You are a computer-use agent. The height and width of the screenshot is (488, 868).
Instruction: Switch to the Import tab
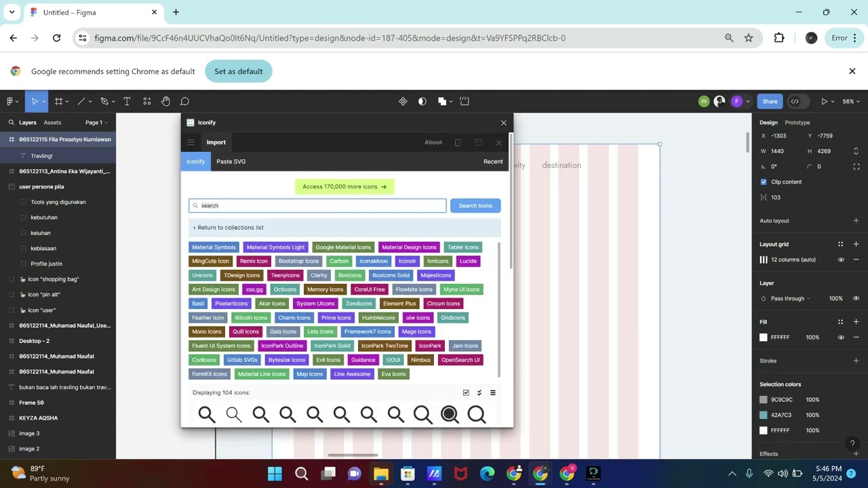click(x=216, y=142)
